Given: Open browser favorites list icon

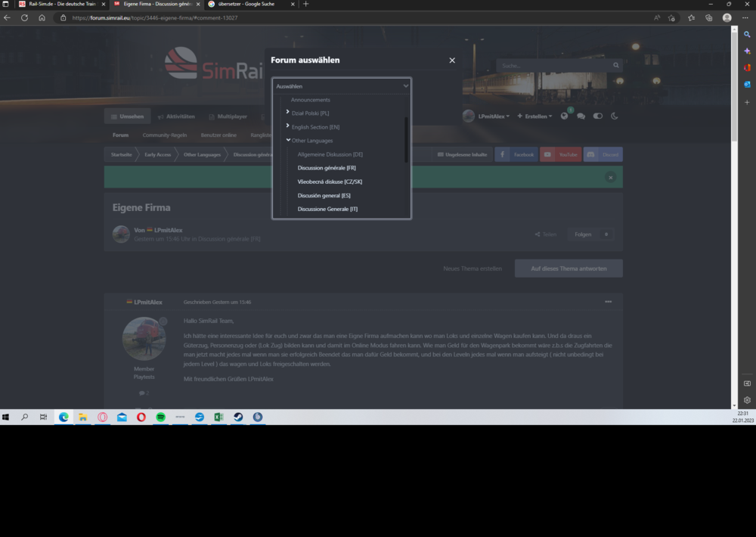Looking at the screenshot, I should pos(691,18).
